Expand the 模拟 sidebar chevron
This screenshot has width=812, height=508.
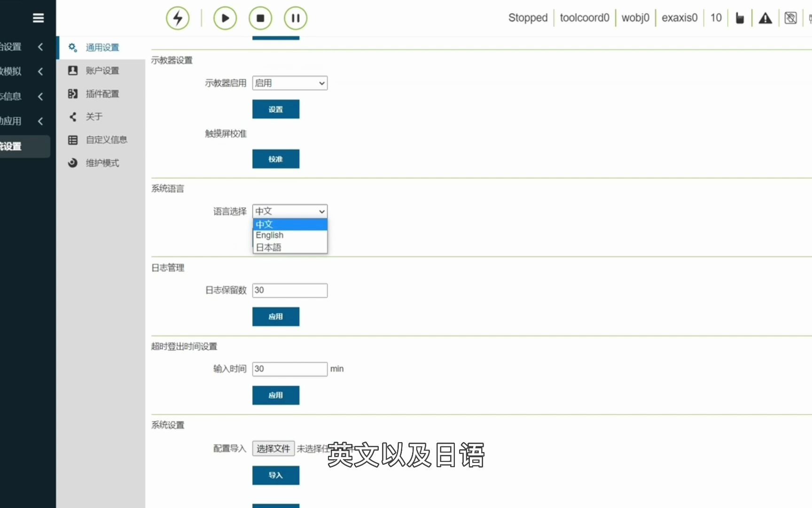pyautogui.click(x=40, y=71)
